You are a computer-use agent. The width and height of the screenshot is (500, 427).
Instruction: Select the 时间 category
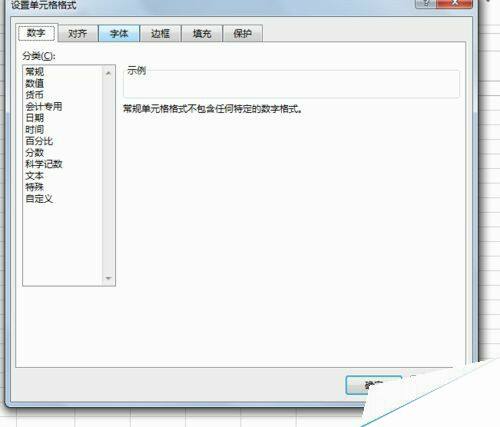tap(35, 129)
